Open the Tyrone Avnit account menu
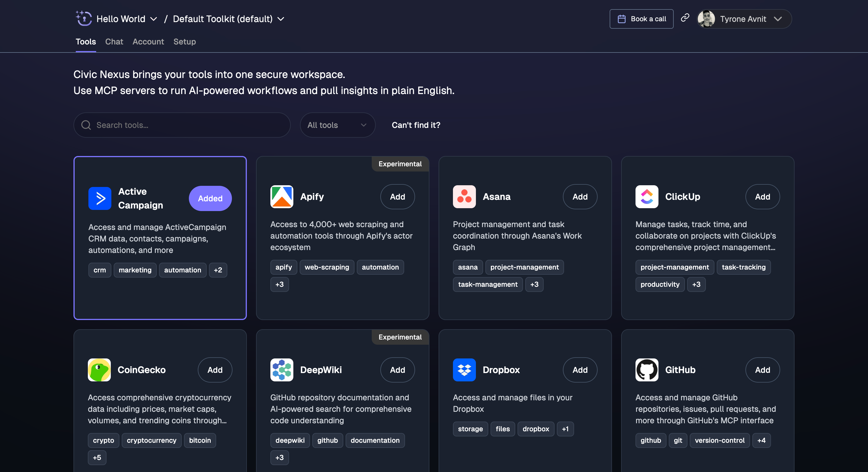Viewport: 868px width, 472px height. (x=743, y=19)
